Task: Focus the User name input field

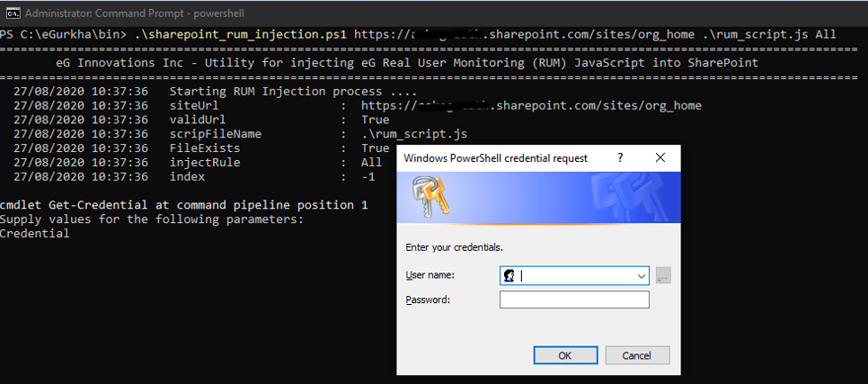Action: tap(574, 276)
